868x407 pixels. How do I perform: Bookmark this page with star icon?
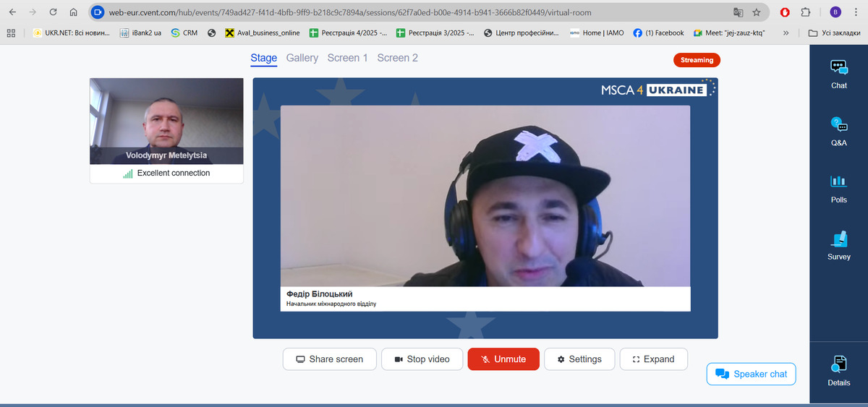tap(757, 12)
